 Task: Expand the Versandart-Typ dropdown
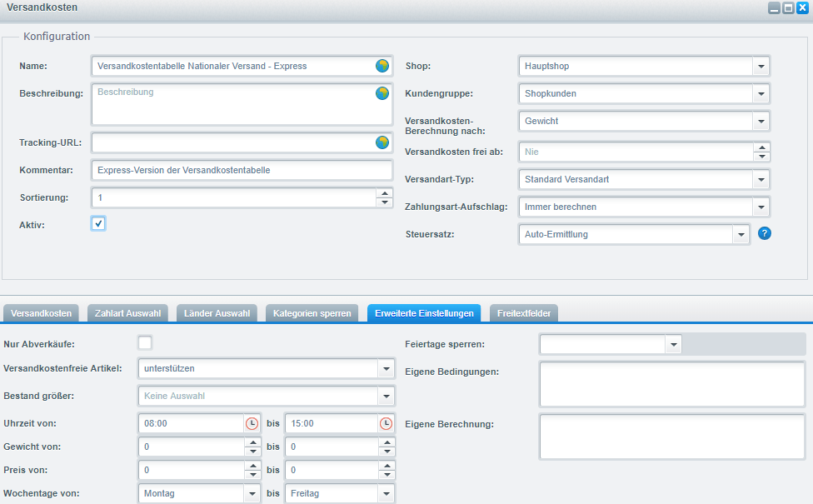[761, 179]
